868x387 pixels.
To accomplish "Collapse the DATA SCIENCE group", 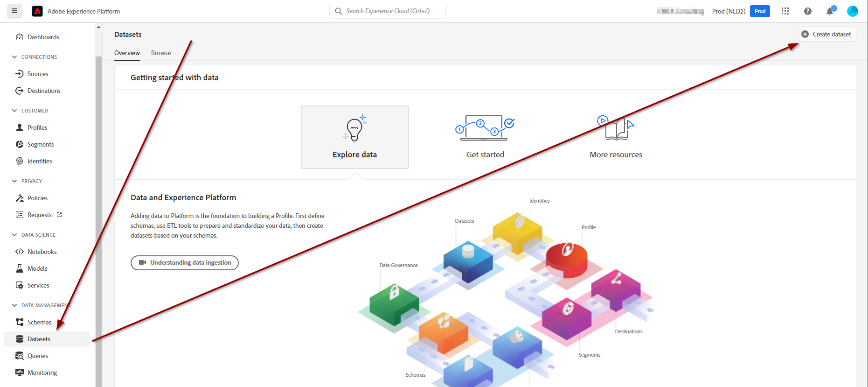I will [x=14, y=235].
